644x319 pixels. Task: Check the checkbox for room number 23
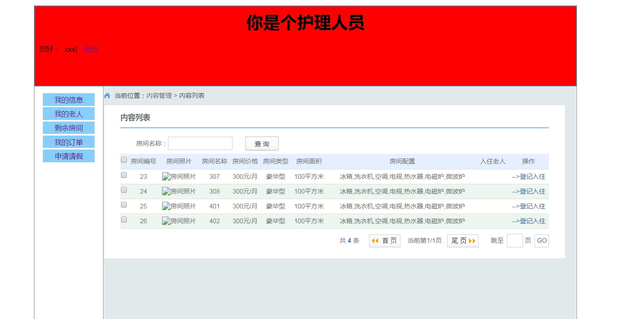[x=124, y=175]
